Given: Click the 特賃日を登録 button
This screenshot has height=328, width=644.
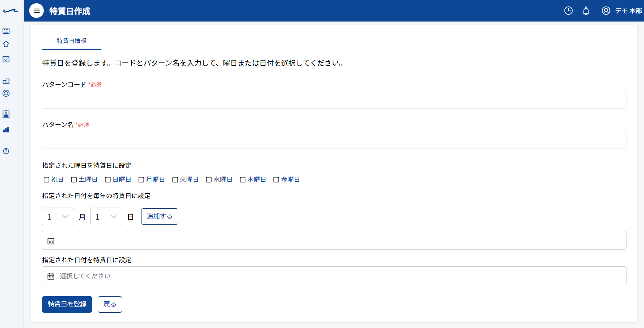Looking at the screenshot, I should pos(67,304).
